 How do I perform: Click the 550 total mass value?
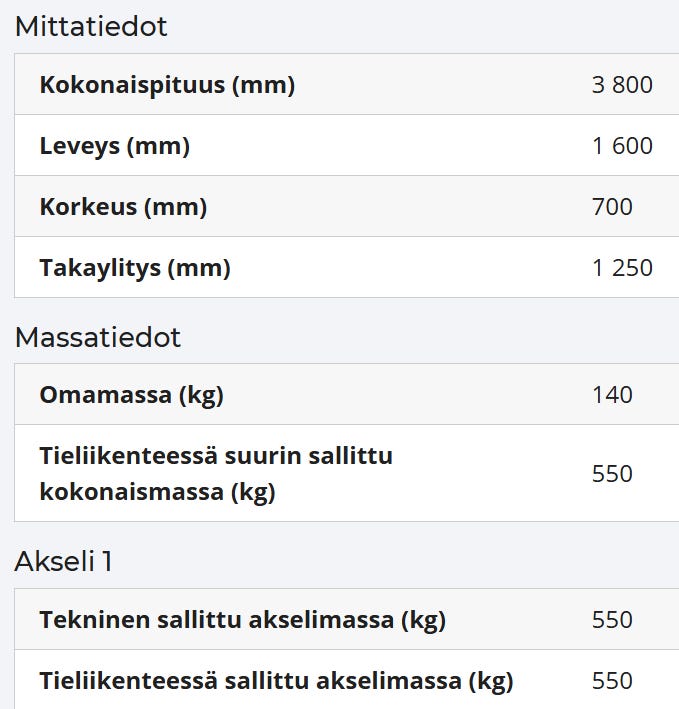[612, 473]
